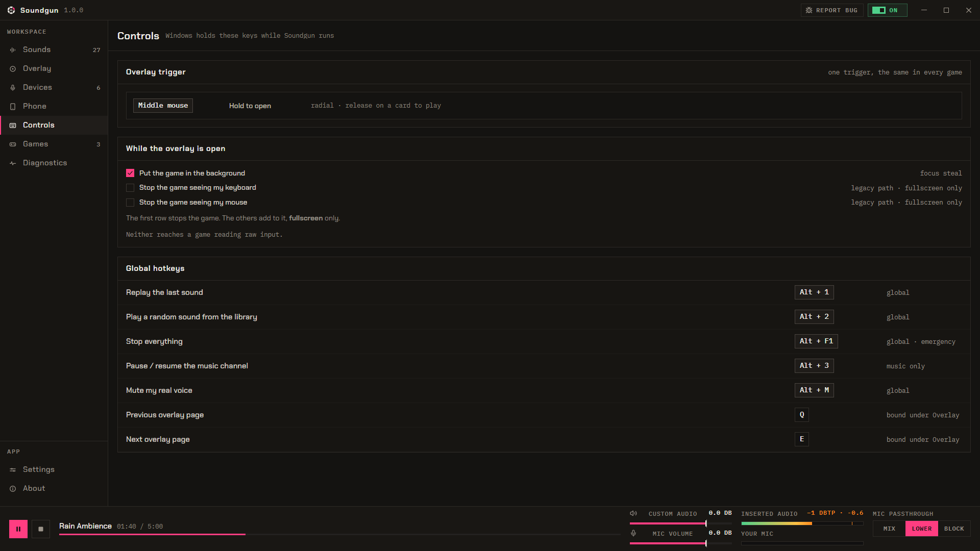Open the Report Bug dialog

(x=832, y=10)
